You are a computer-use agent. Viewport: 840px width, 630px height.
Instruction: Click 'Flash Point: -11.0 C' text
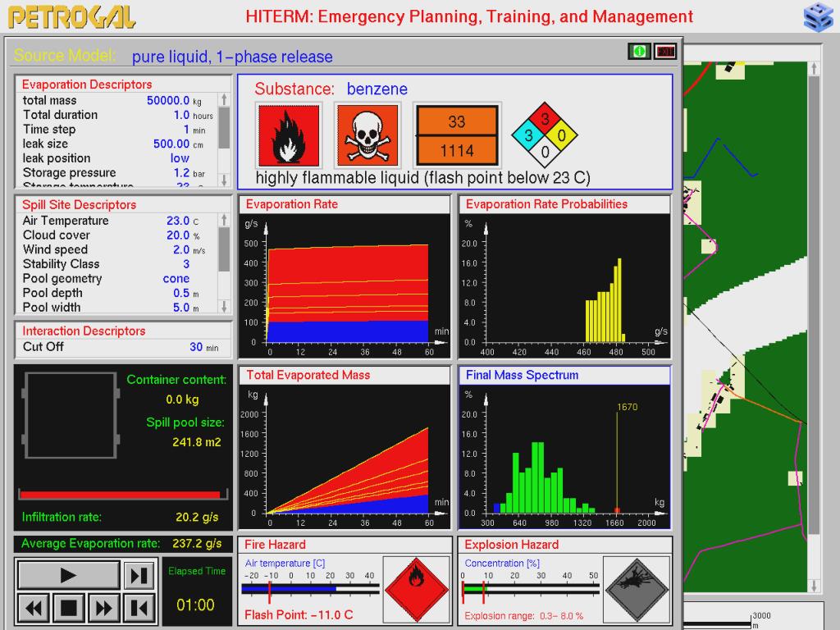(299, 614)
